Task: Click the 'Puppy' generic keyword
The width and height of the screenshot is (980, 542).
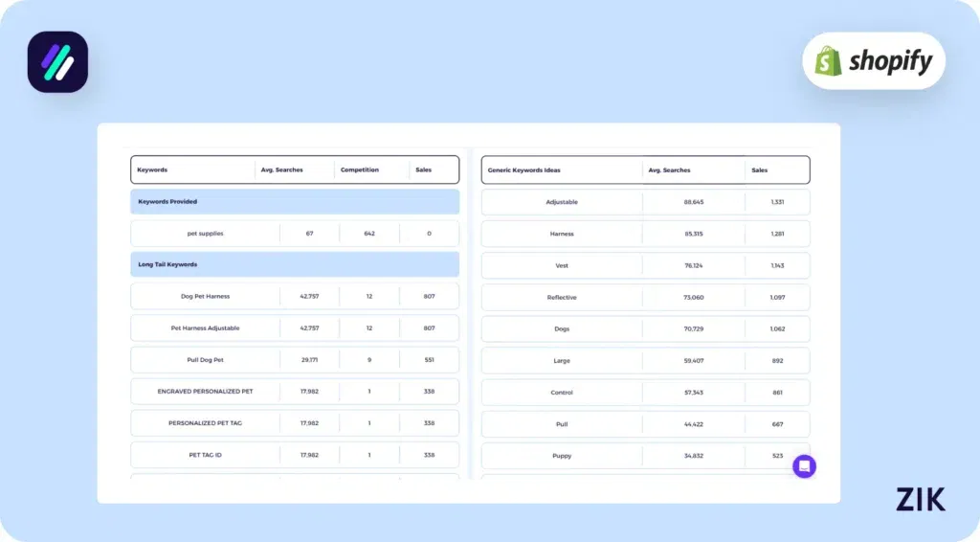Action: click(x=561, y=456)
